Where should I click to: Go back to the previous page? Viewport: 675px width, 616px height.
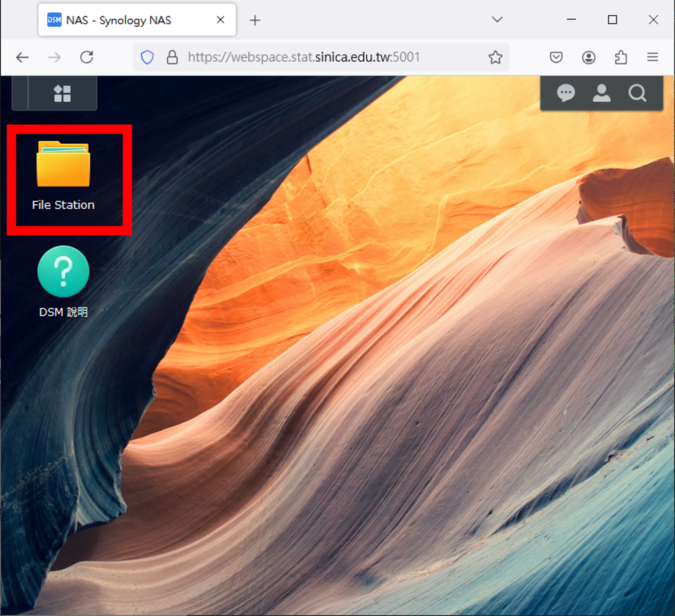(23, 57)
